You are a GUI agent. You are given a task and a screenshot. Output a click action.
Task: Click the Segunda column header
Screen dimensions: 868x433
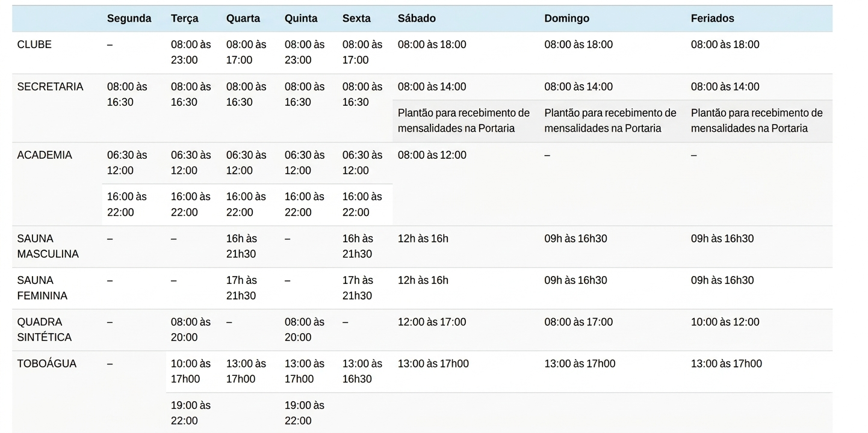pyautogui.click(x=129, y=19)
